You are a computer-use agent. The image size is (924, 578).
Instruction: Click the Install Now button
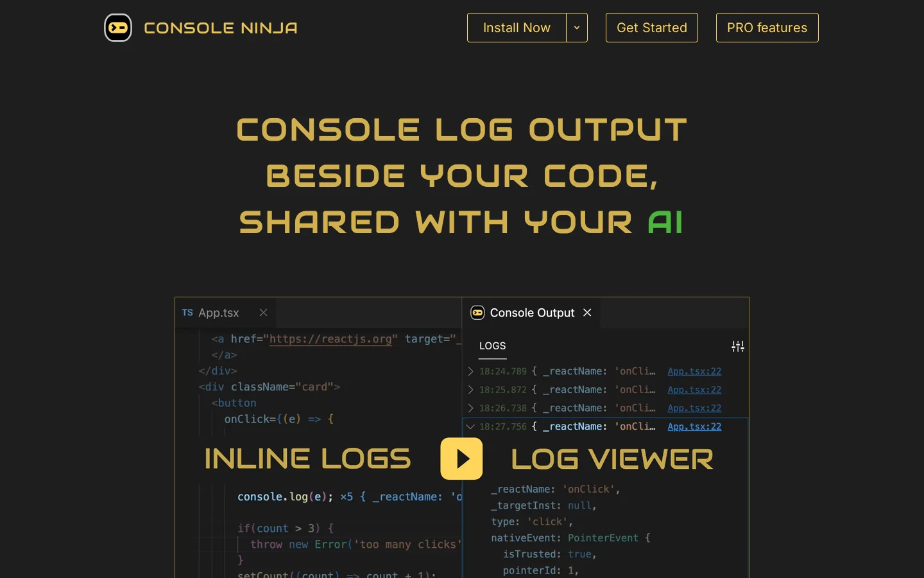517,28
